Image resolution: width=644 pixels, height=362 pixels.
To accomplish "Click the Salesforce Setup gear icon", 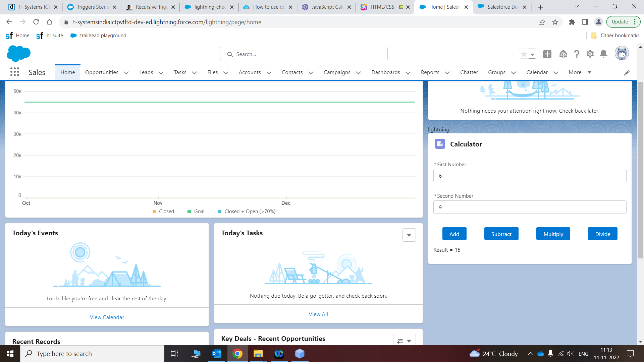I will 590,54.
